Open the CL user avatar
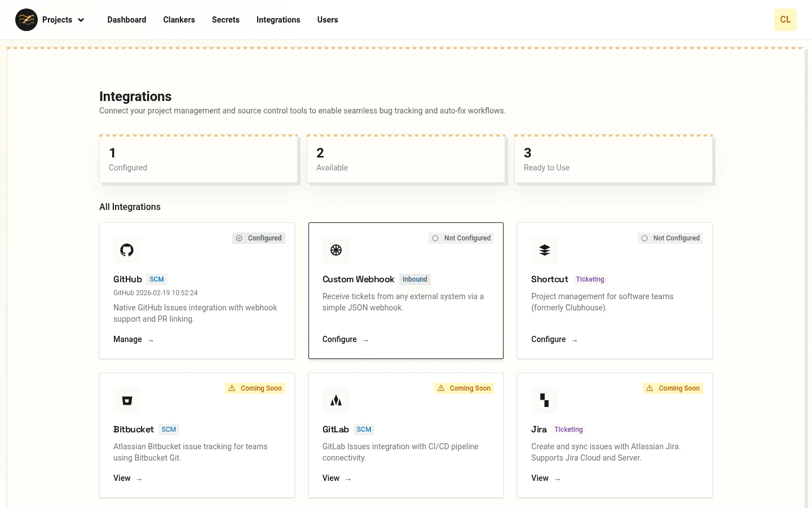 point(785,20)
